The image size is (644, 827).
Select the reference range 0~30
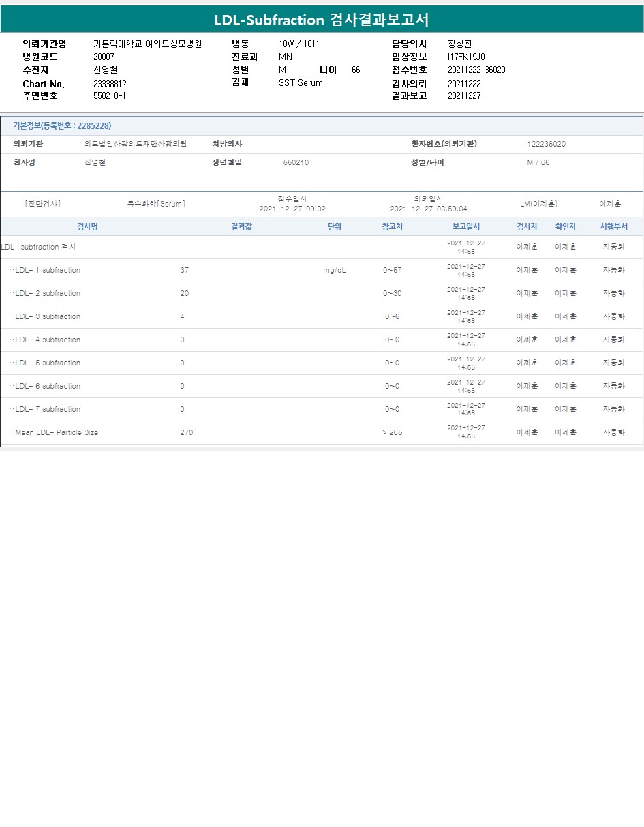coord(392,293)
